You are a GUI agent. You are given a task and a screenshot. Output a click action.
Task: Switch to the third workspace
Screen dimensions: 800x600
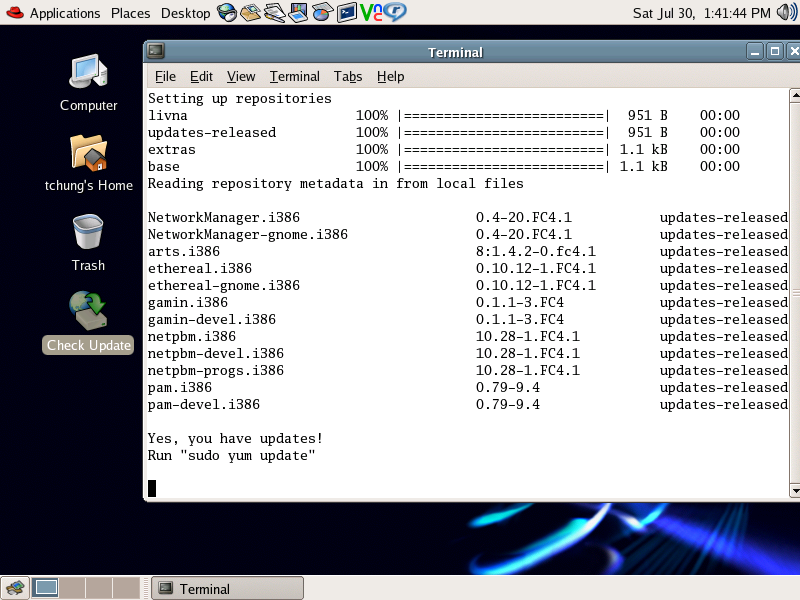99,588
